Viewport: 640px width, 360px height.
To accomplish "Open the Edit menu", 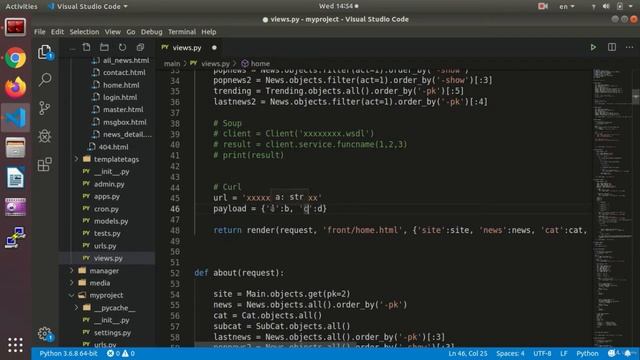I will [57, 32].
